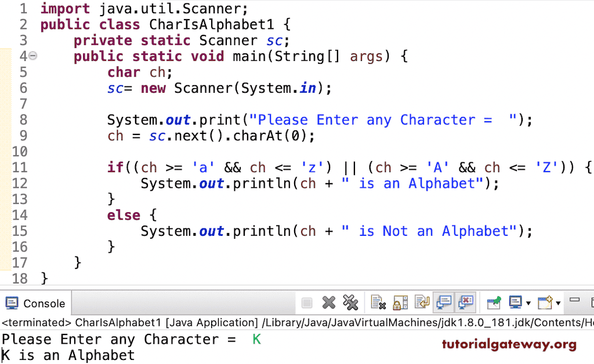Click the Terminate process icon in the console toolbar
Image resolution: width=594 pixels, height=364 pixels.
pyautogui.click(x=306, y=302)
